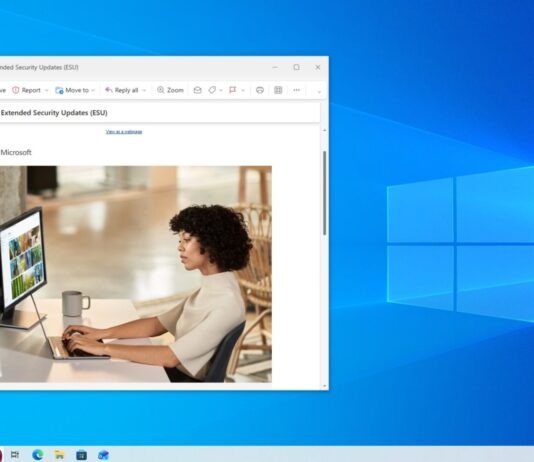
Task: Click the Reply all button
Action: (122, 90)
